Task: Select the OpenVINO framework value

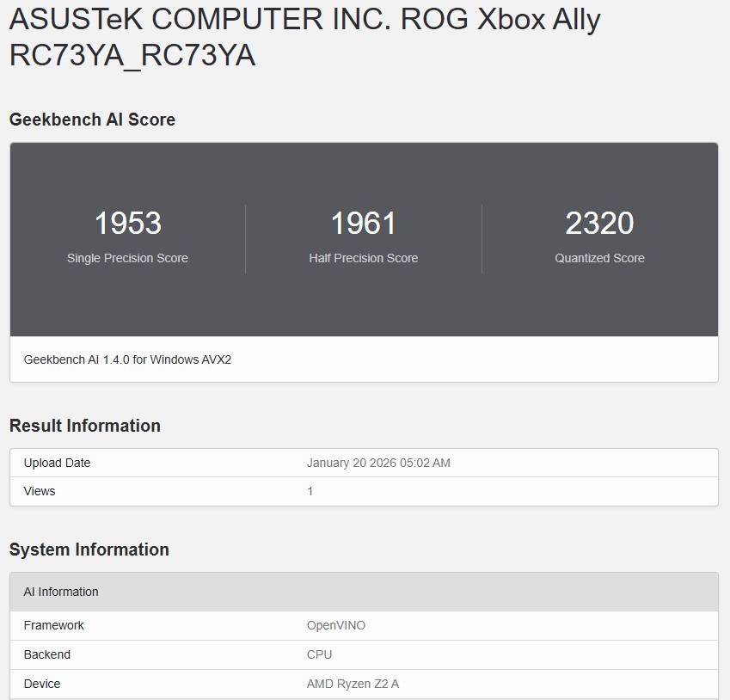Action: pos(335,625)
